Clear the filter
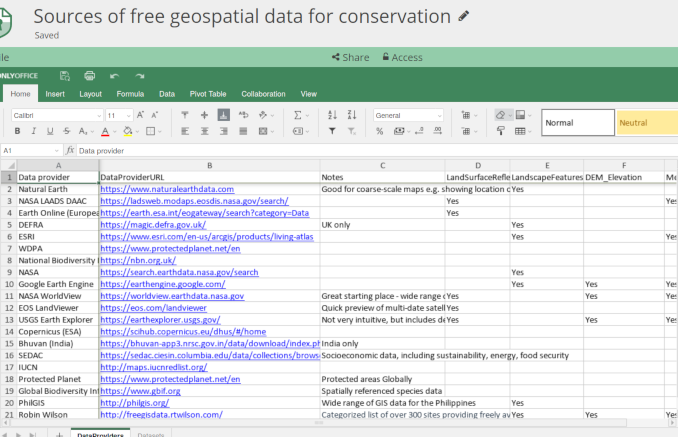The image size is (678, 437). point(352,131)
